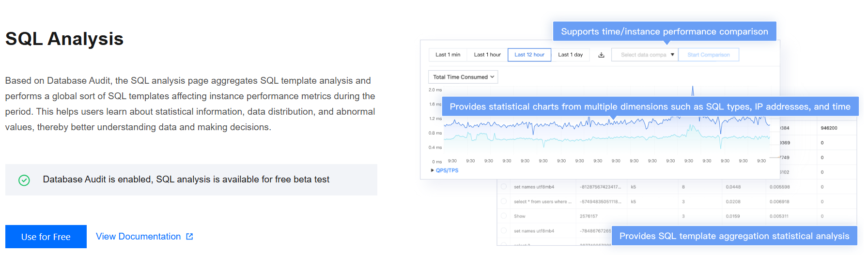Select the radio for the first 'set names utf8mb4' row
Image resolution: width=868 pixels, height=255 pixels.
(x=504, y=187)
